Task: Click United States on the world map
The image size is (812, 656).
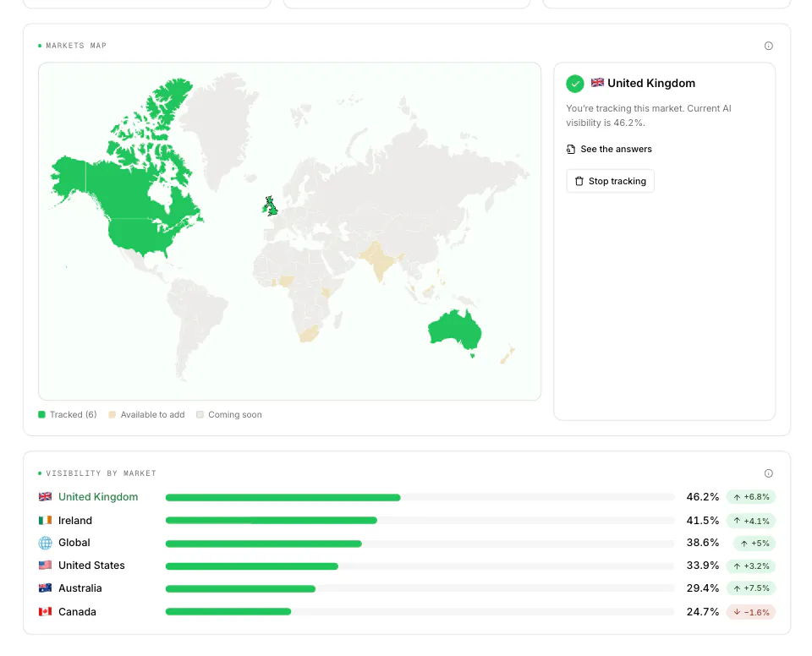Action: [x=140, y=236]
